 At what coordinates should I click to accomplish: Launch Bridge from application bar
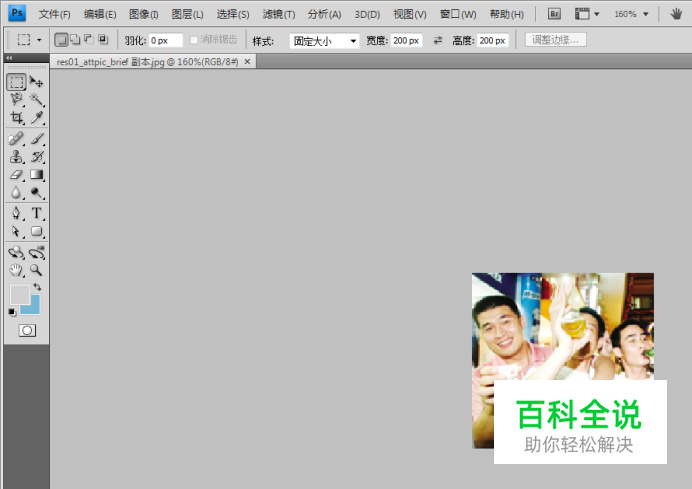pos(554,14)
